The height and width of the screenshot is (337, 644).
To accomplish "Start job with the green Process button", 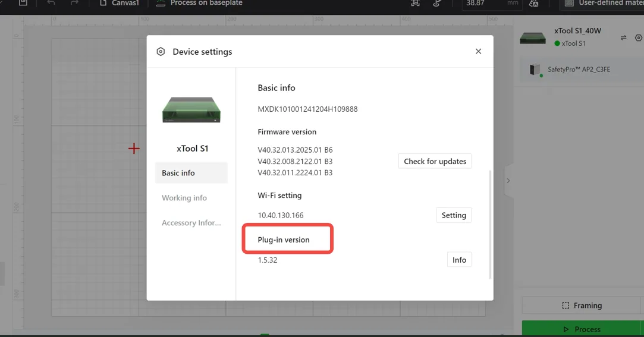I will point(582,329).
